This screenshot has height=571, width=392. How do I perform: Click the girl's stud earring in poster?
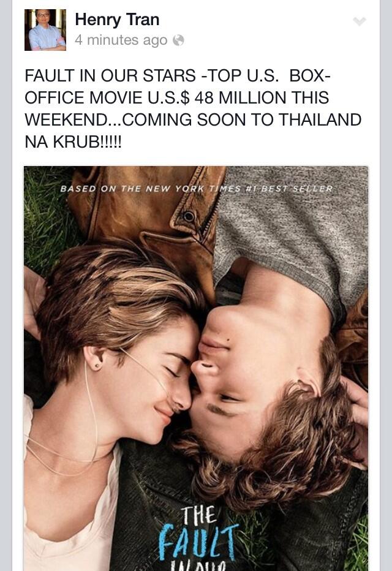click(x=97, y=366)
